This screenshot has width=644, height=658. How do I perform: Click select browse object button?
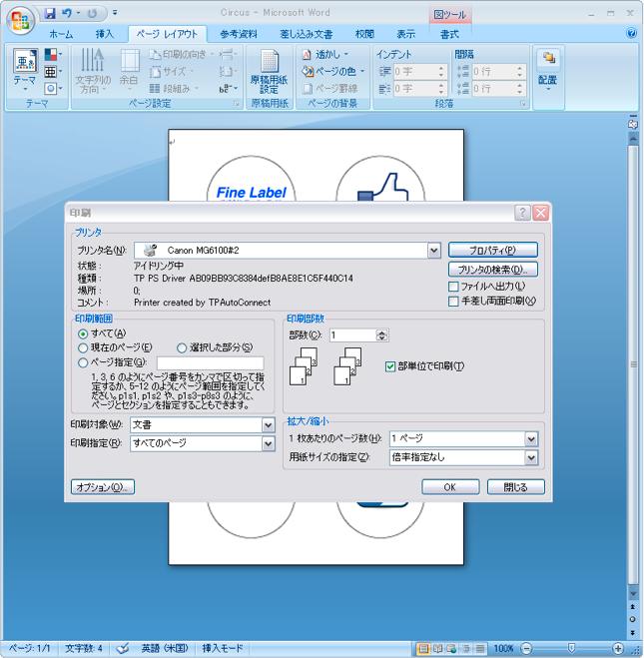pos(633,619)
